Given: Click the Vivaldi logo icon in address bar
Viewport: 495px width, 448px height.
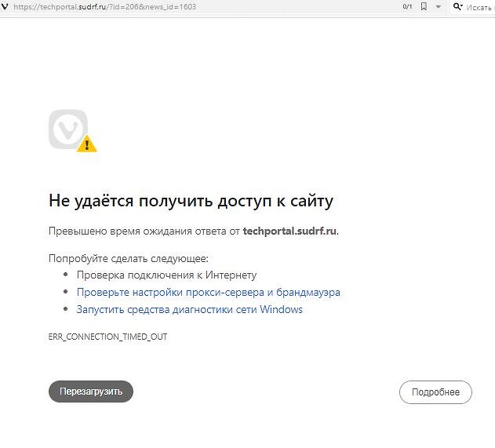Looking at the screenshot, I should click(4, 6).
